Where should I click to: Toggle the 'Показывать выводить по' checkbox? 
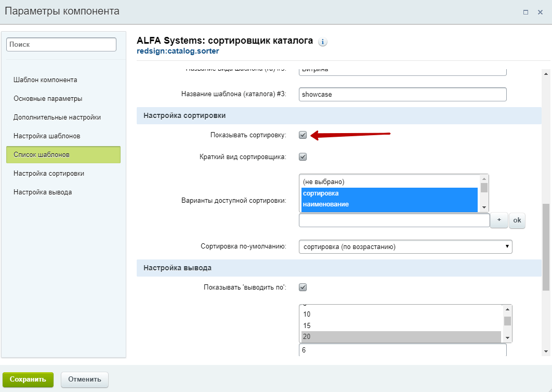pos(303,287)
